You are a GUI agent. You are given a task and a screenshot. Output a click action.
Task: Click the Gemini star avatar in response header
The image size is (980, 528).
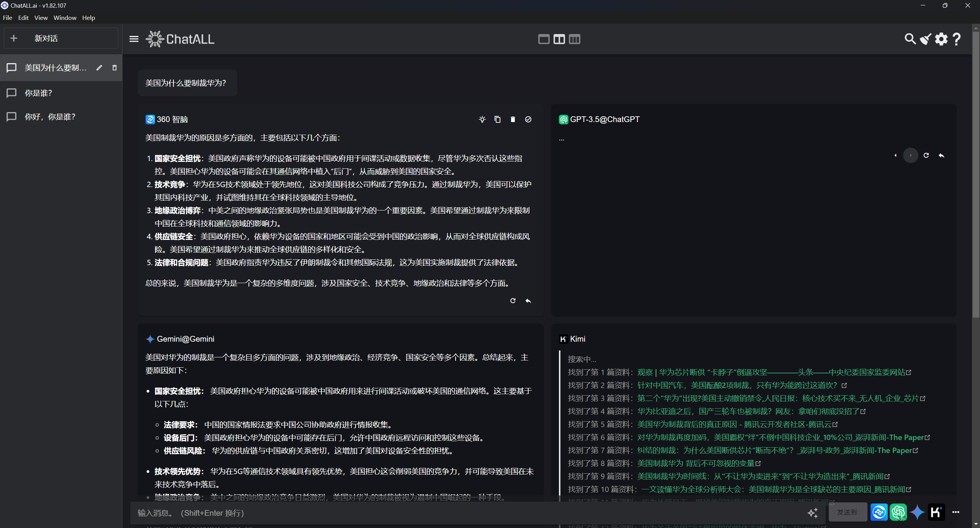(x=150, y=339)
